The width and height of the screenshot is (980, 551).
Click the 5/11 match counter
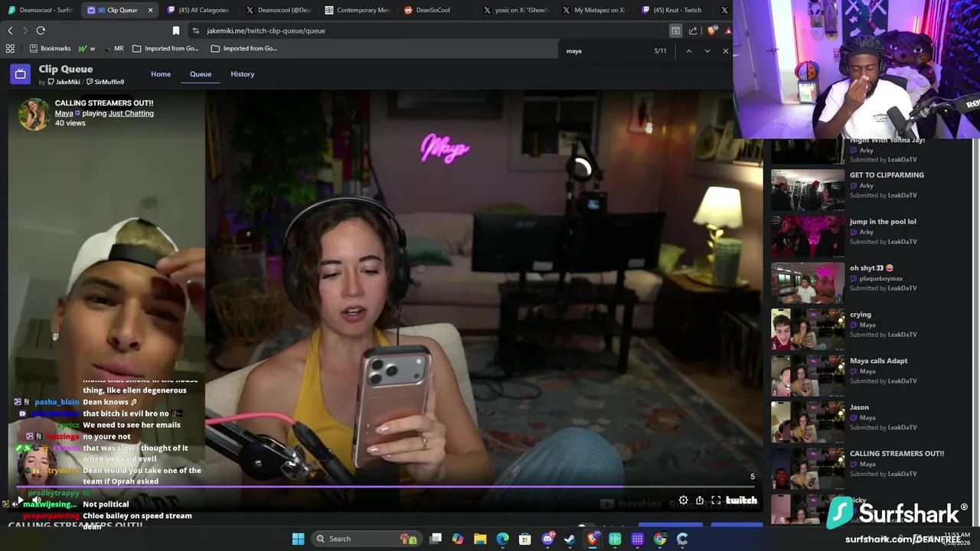click(x=660, y=51)
